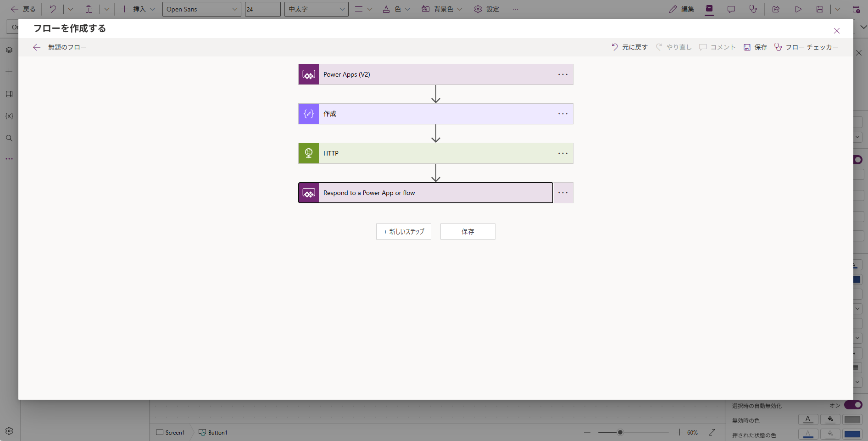Open the comments icon in Studio header

(x=731, y=9)
